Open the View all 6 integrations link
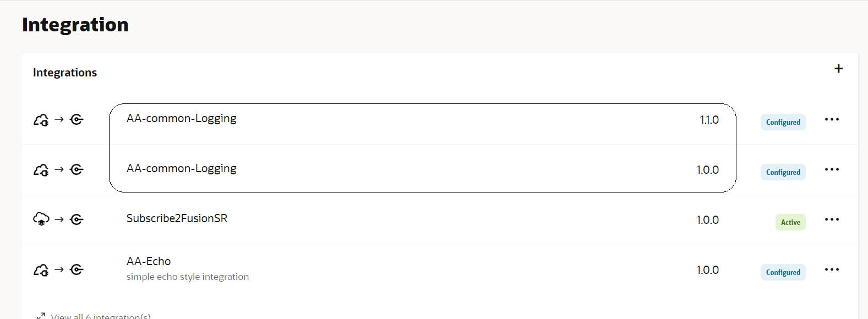The height and width of the screenshot is (319, 868). [x=101, y=316]
